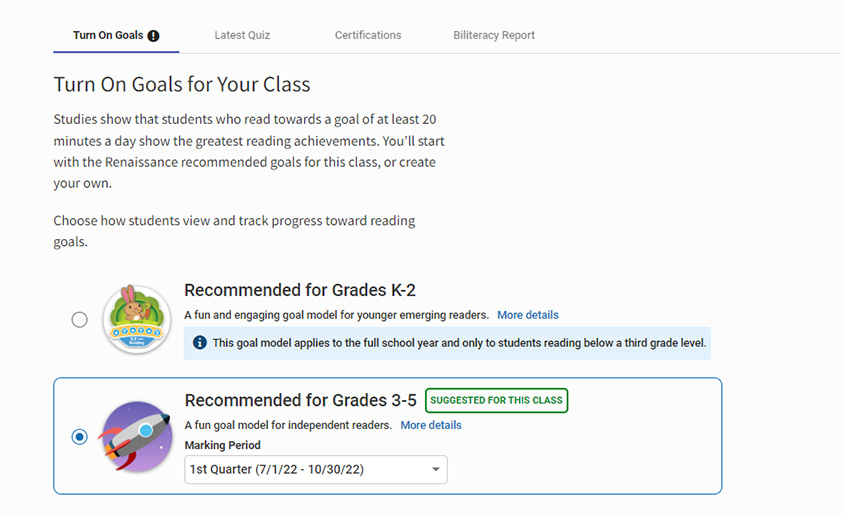Image resolution: width=843 pixels, height=517 pixels.
Task: Click the Marking Period label
Action: [223, 445]
